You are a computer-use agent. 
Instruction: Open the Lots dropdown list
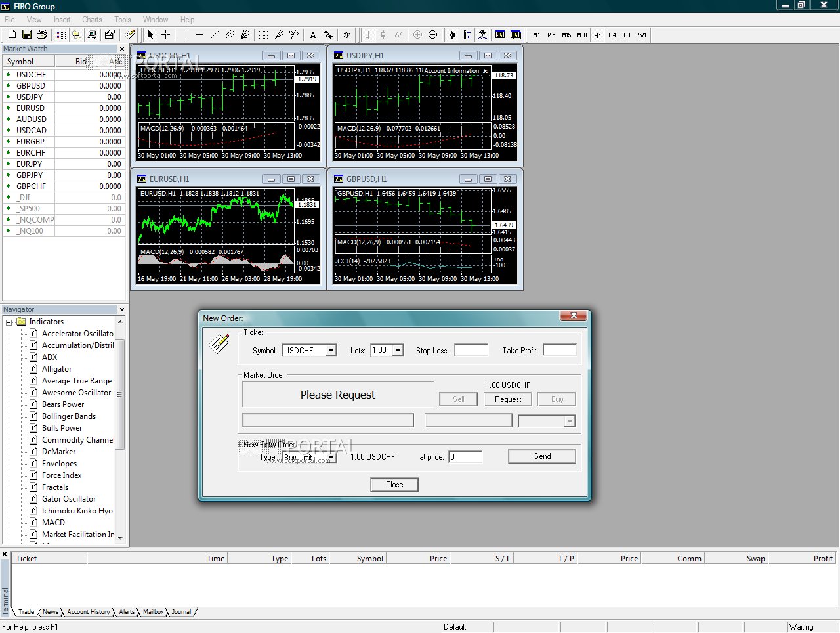398,351
